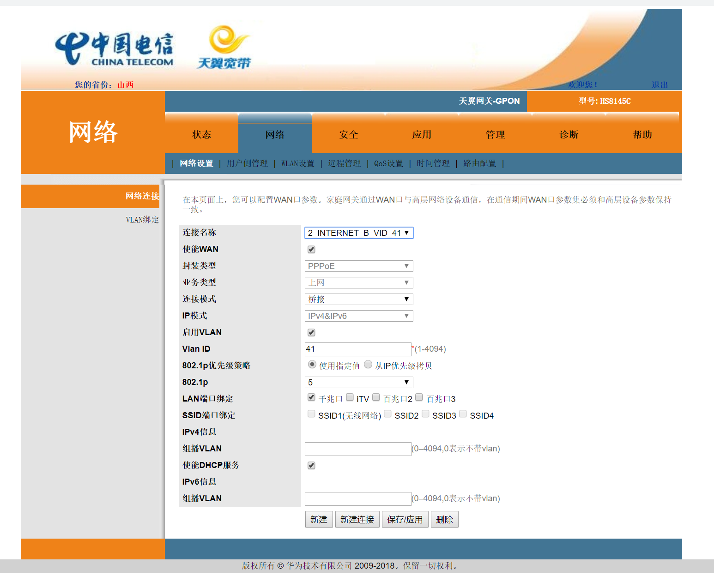Select the 从IP优先级拷贝 radio button
714x588 pixels.
pyautogui.click(x=368, y=365)
